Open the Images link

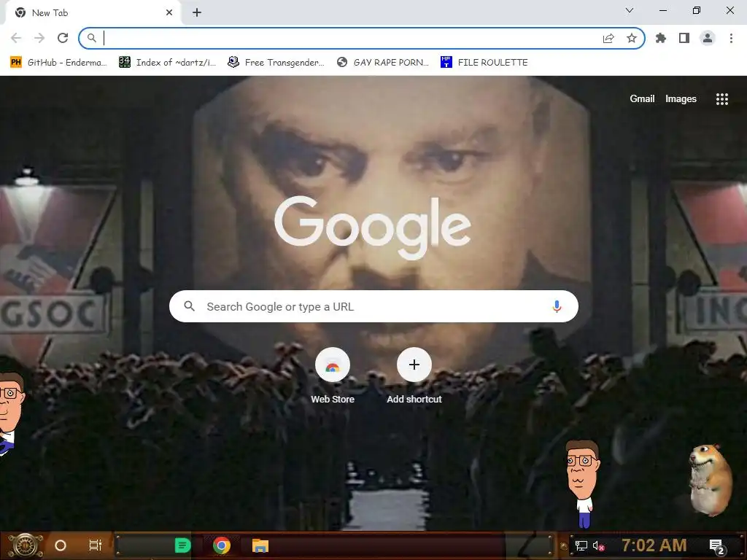click(x=681, y=98)
